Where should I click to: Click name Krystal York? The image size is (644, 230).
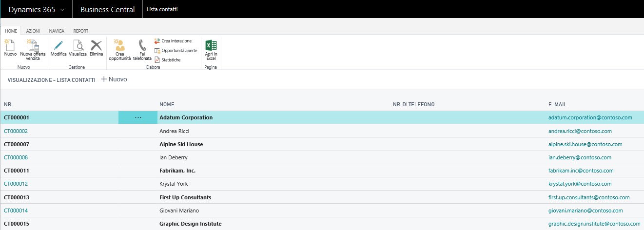174,184
